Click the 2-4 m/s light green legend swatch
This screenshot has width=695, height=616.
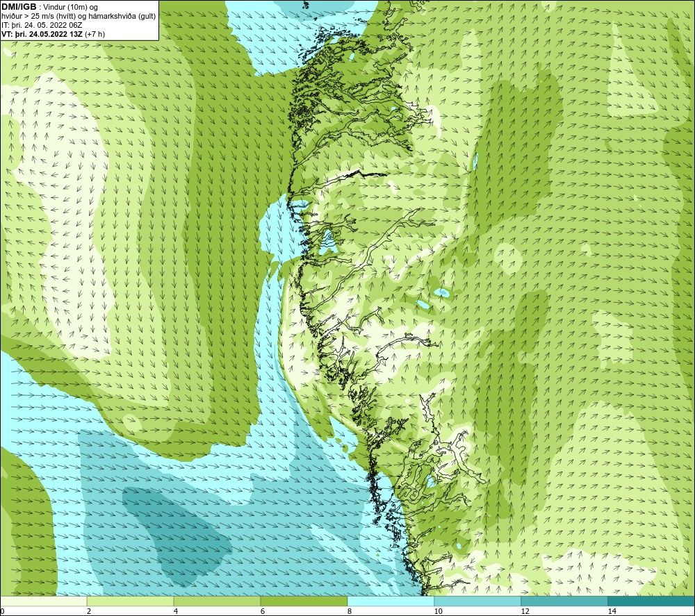click(x=131, y=601)
